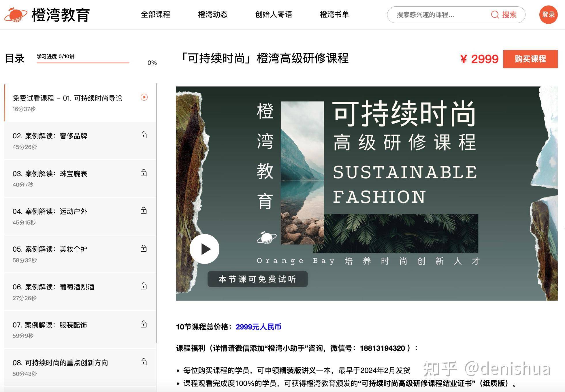Open the 橙湾书单 menu item

click(x=334, y=14)
